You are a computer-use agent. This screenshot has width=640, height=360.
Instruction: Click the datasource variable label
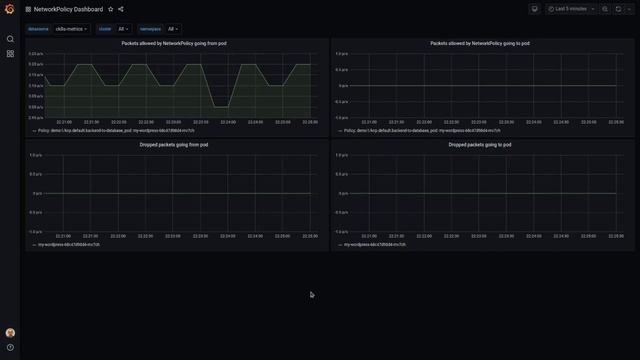point(38,29)
